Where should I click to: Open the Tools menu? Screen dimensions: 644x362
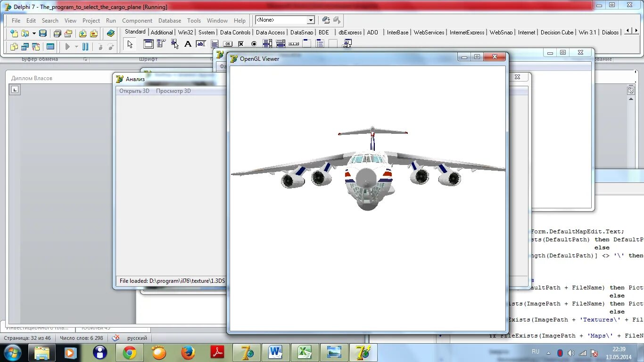pyautogui.click(x=194, y=21)
